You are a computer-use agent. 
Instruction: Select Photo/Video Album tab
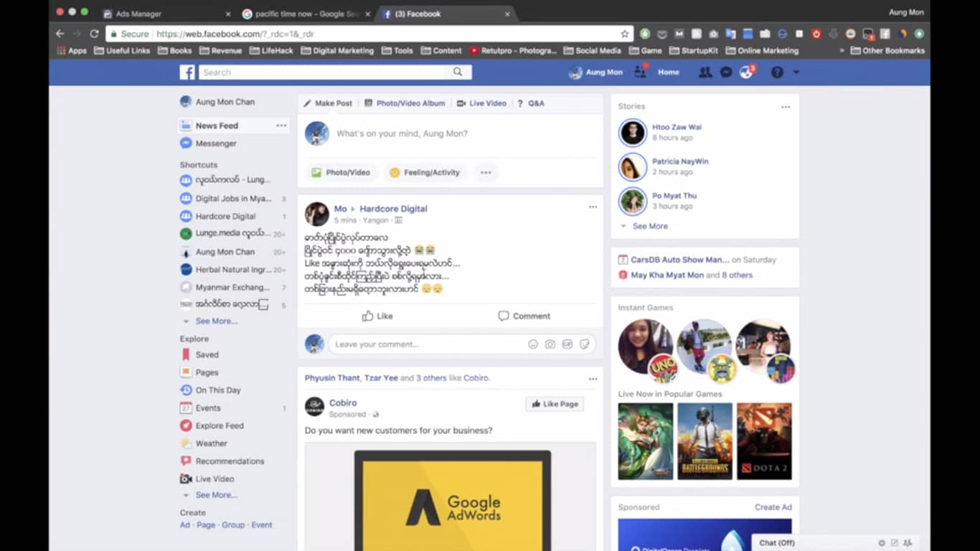tap(405, 103)
